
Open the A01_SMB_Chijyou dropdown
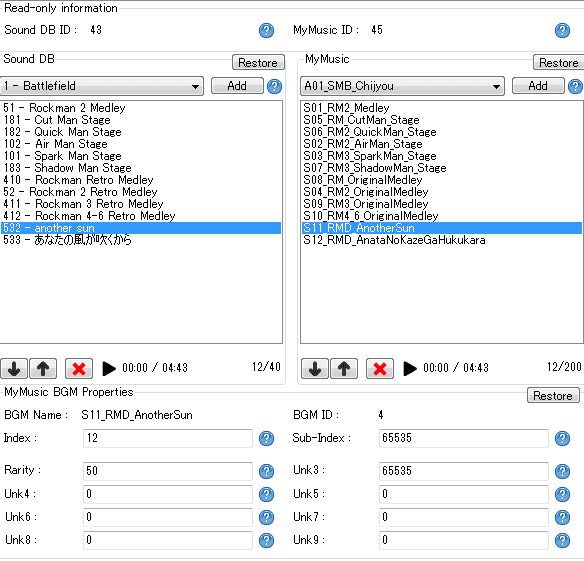[402, 86]
